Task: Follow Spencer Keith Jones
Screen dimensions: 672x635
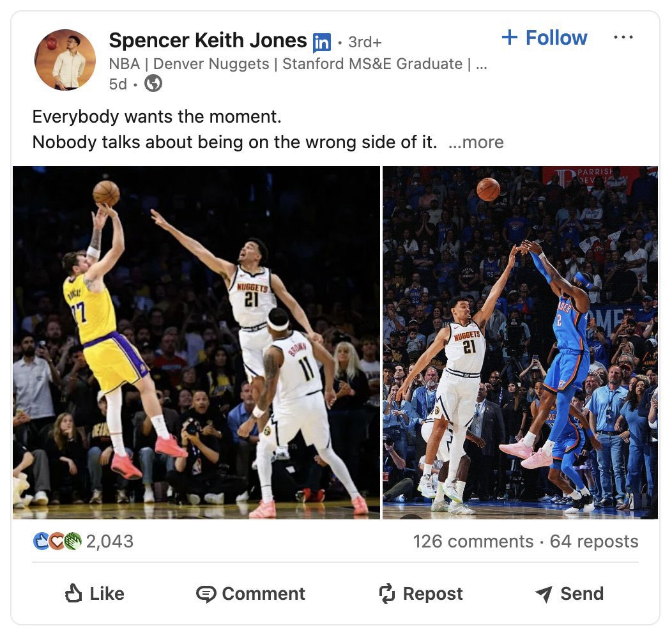Action: [544, 38]
